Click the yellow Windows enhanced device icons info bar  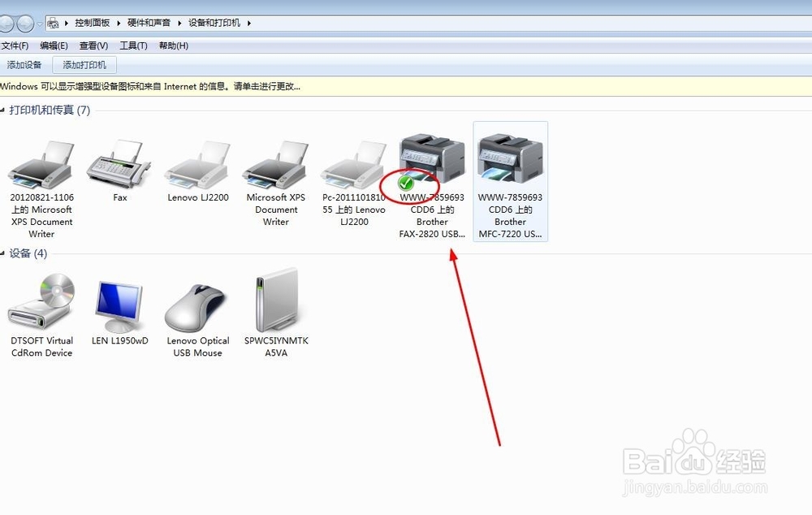coord(406,87)
